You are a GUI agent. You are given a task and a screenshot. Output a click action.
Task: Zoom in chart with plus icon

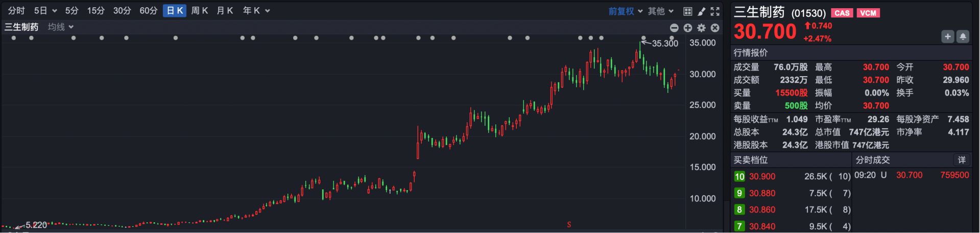[688, 28]
